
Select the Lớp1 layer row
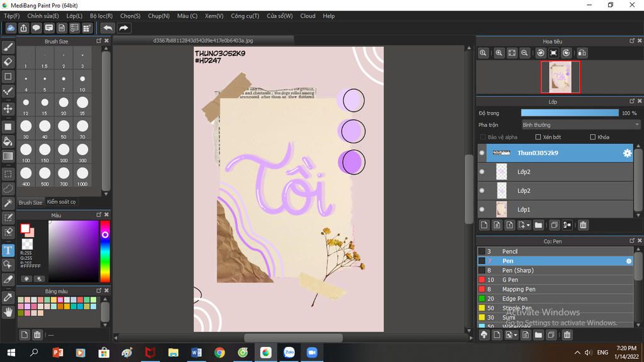tap(555, 210)
